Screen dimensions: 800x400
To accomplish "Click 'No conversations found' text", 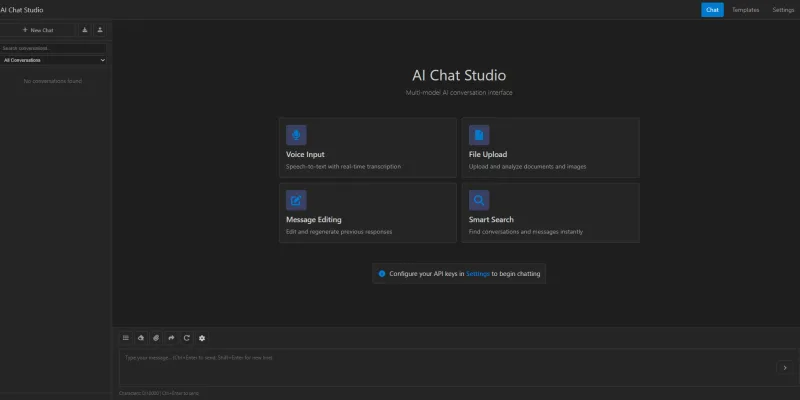I will pos(53,81).
